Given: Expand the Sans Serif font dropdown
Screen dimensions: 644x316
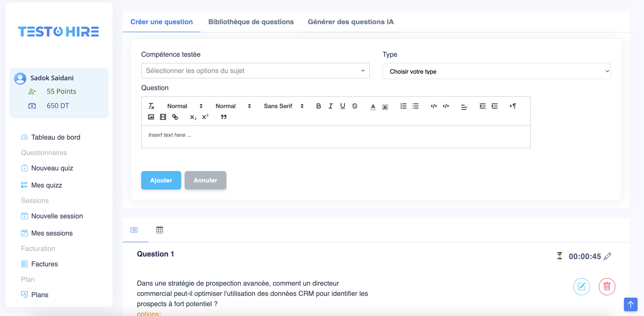Looking at the screenshot, I should tap(283, 106).
